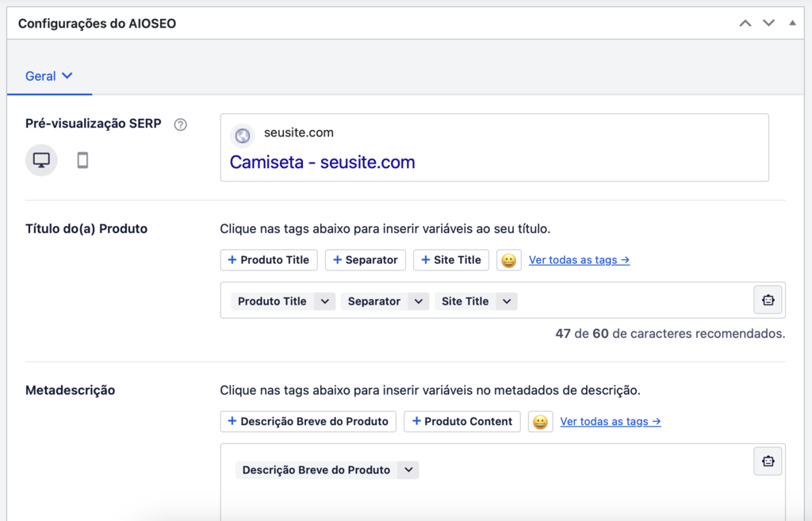Insert the Produto Title variable tag
The height and width of the screenshot is (521, 812).
pos(269,259)
